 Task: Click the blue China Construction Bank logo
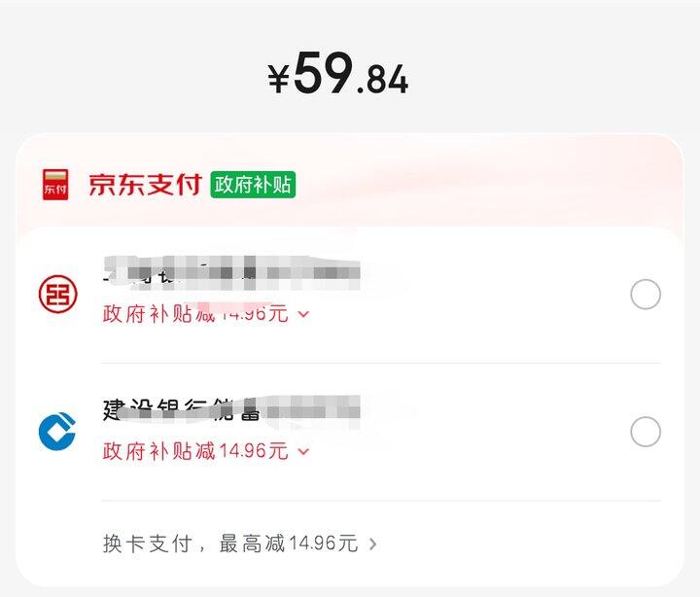coord(57,432)
